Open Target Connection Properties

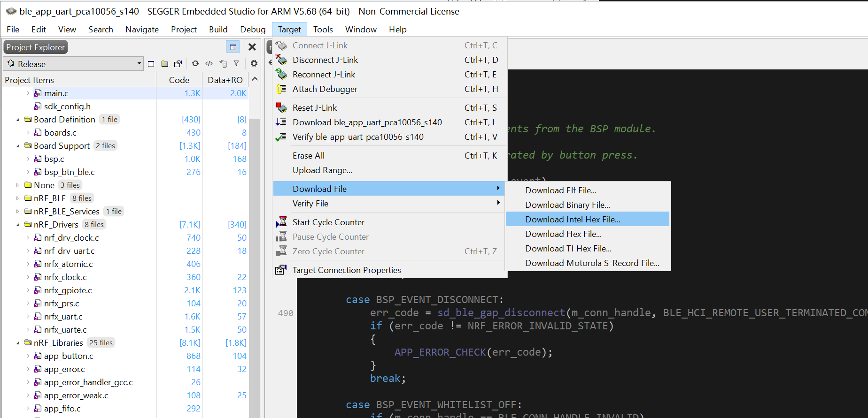[x=347, y=270]
